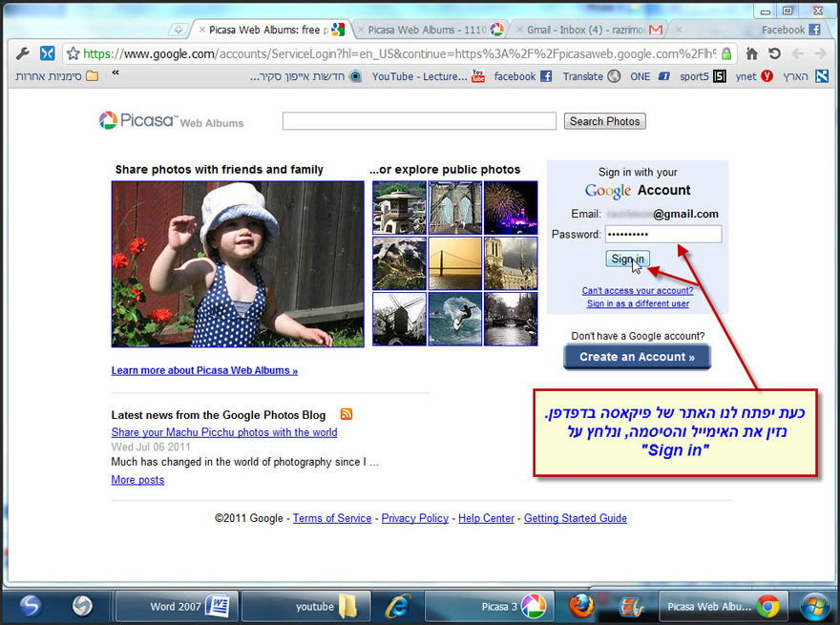Viewport: 840px width, 625px height.
Task: Close the Gmail Inbox tab
Action: pos(519,30)
